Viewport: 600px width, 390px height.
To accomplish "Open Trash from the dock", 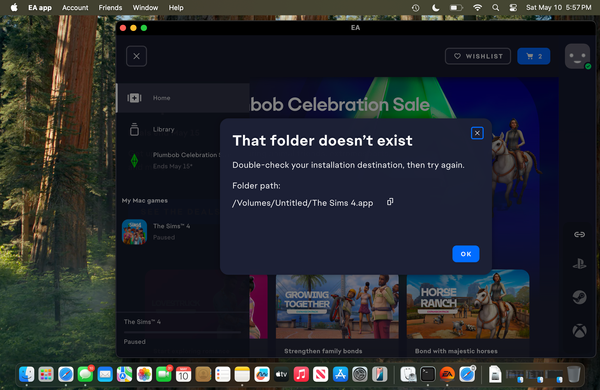I will coord(574,374).
